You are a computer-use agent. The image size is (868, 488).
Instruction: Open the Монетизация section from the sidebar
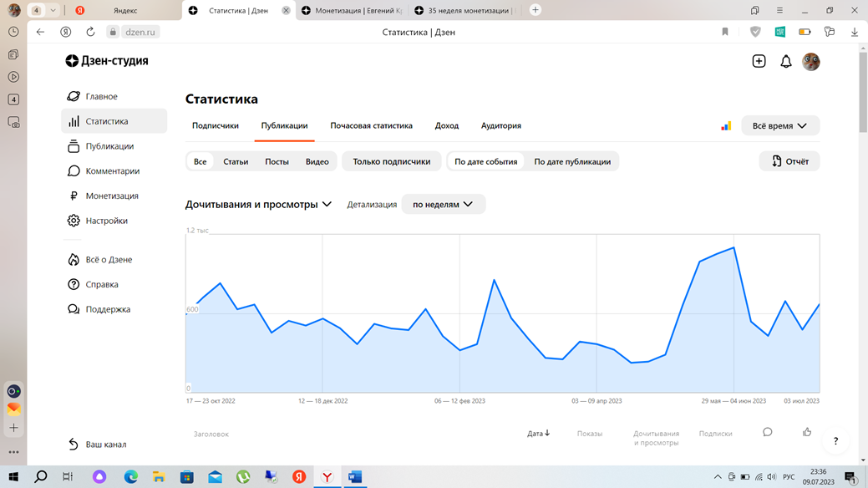109,196
